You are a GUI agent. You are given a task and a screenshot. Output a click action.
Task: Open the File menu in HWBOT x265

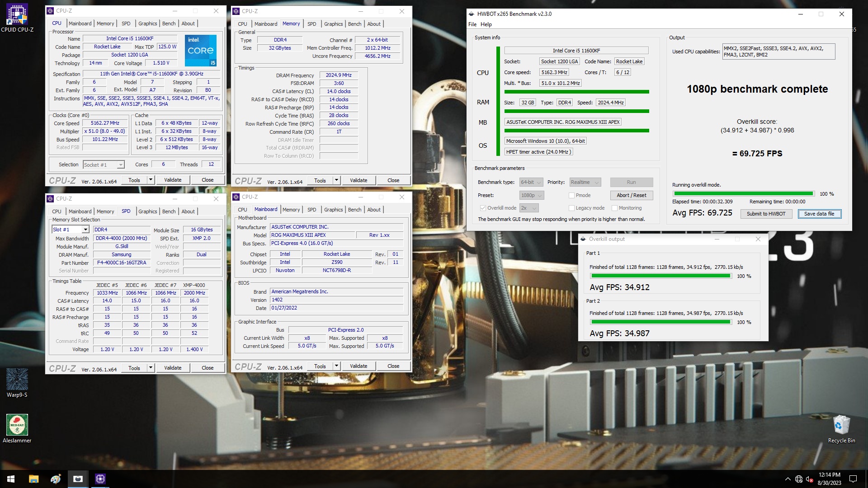point(472,24)
